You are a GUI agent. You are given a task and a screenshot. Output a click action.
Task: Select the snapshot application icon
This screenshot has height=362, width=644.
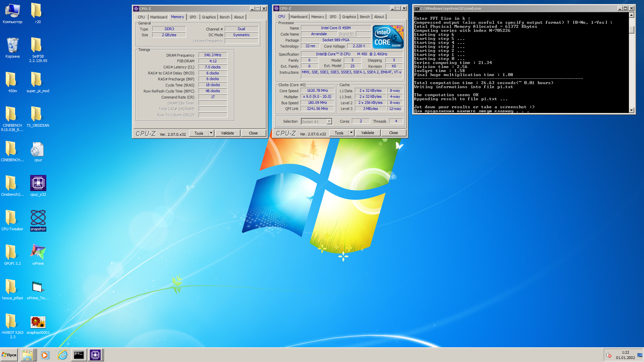coord(38,221)
